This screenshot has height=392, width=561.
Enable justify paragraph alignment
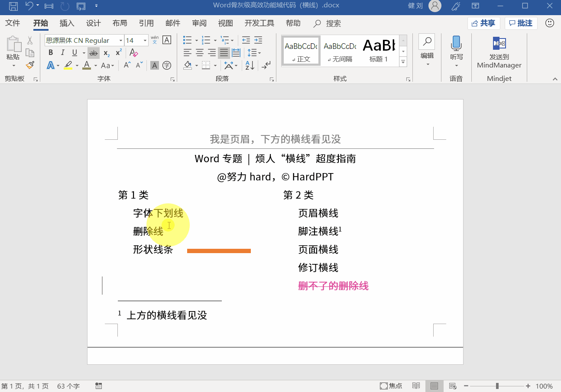click(224, 53)
